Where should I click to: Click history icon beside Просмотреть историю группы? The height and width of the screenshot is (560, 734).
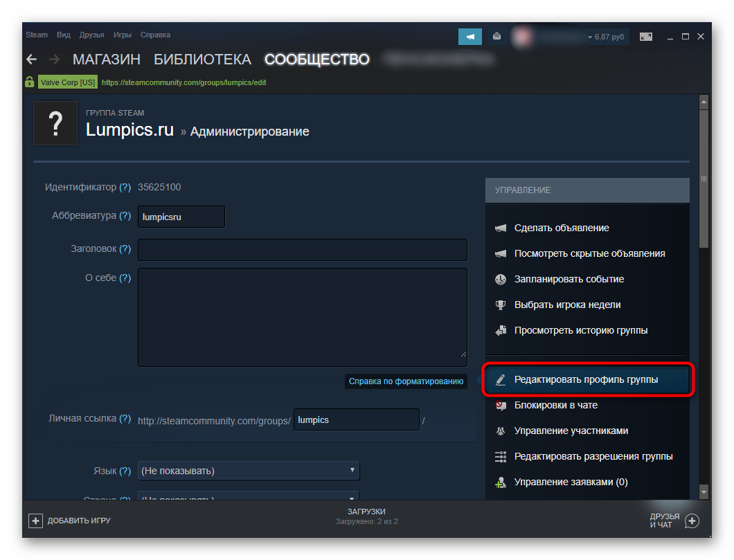click(x=501, y=330)
